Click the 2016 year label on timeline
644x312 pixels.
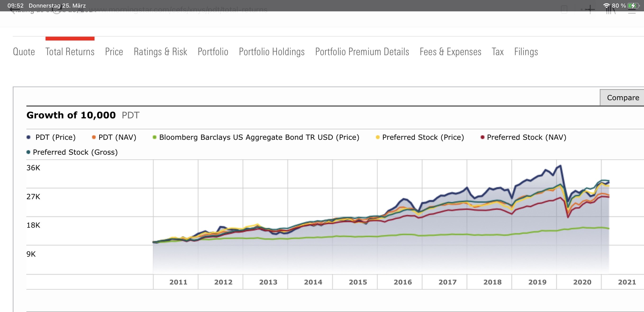click(x=403, y=282)
